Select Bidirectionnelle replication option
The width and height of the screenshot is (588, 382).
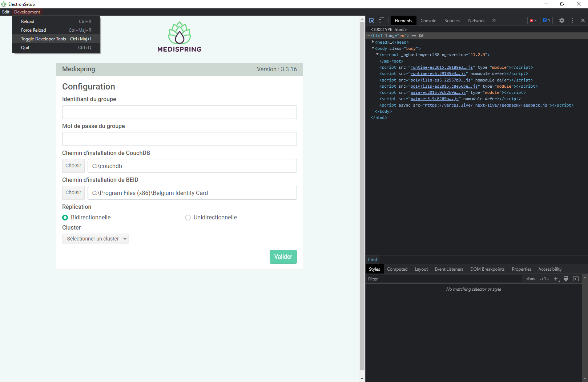point(65,218)
